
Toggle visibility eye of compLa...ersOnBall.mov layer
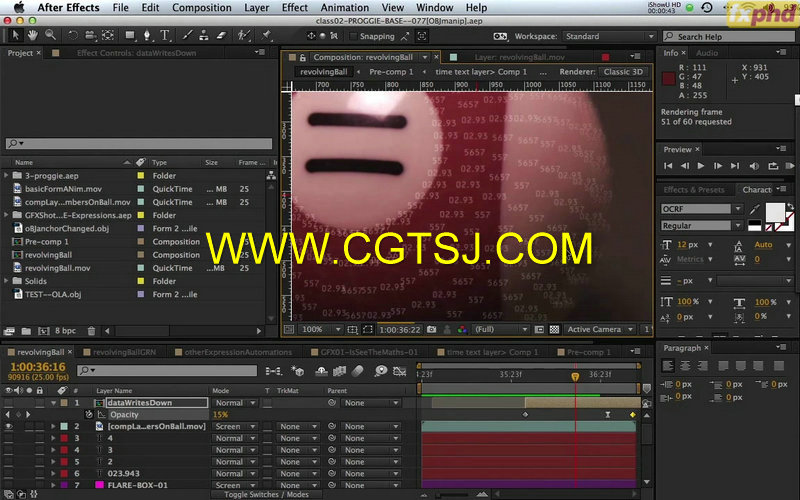[x=9, y=427]
